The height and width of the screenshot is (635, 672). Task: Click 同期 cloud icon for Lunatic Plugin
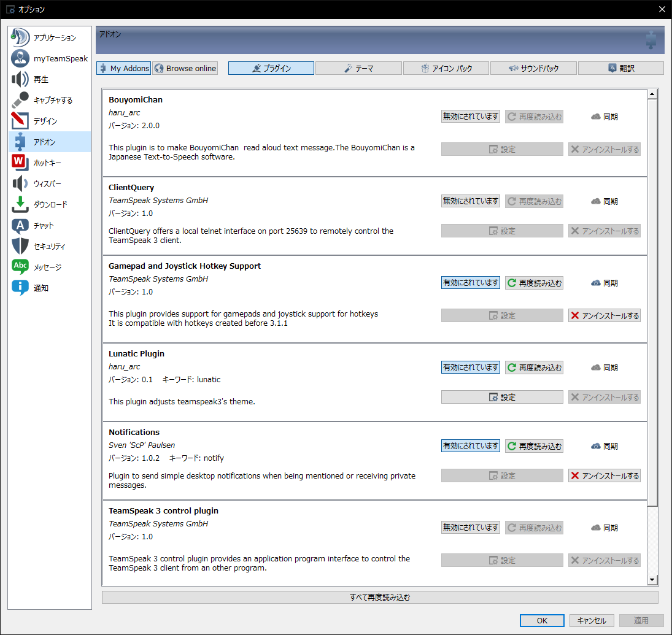595,368
